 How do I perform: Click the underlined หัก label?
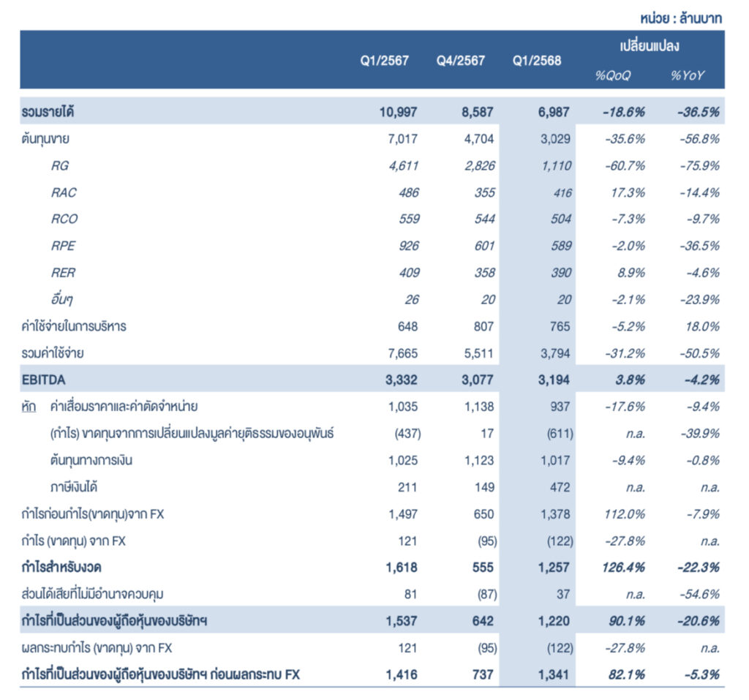pyautogui.click(x=29, y=407)
